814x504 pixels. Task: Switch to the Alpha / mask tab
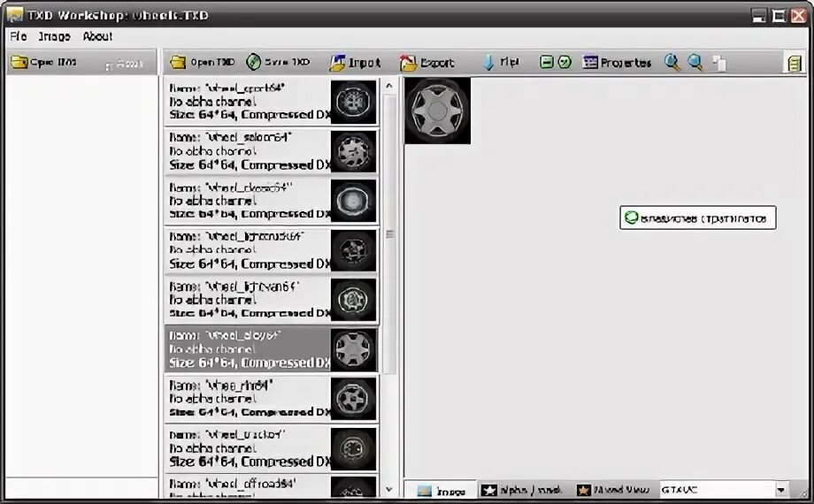pos(522,490)
